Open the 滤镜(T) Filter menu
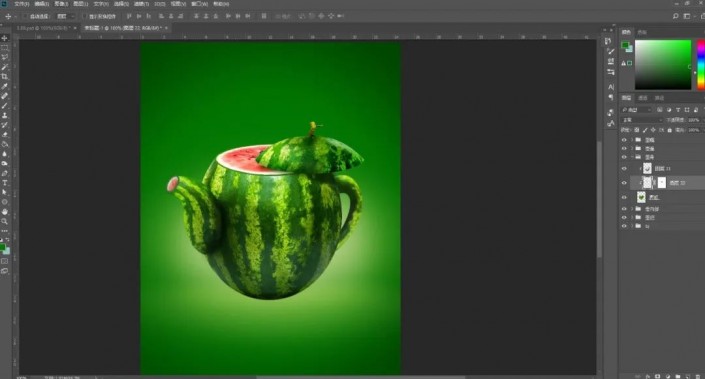This screenshot has height=379, width=705. [x=141, y=4]
